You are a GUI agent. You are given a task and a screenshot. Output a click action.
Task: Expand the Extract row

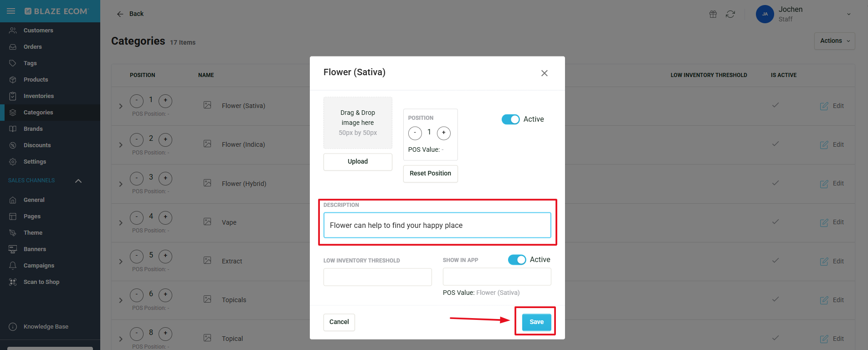point(121,262)
